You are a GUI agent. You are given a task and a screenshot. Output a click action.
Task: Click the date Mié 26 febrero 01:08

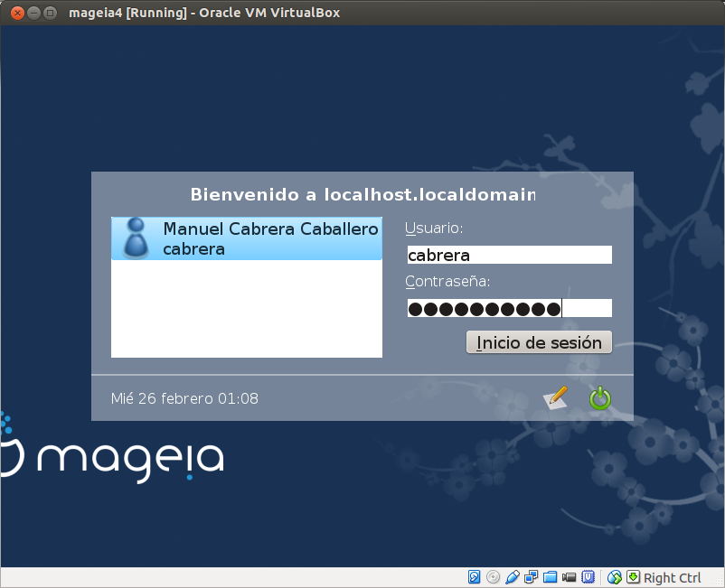184,397
